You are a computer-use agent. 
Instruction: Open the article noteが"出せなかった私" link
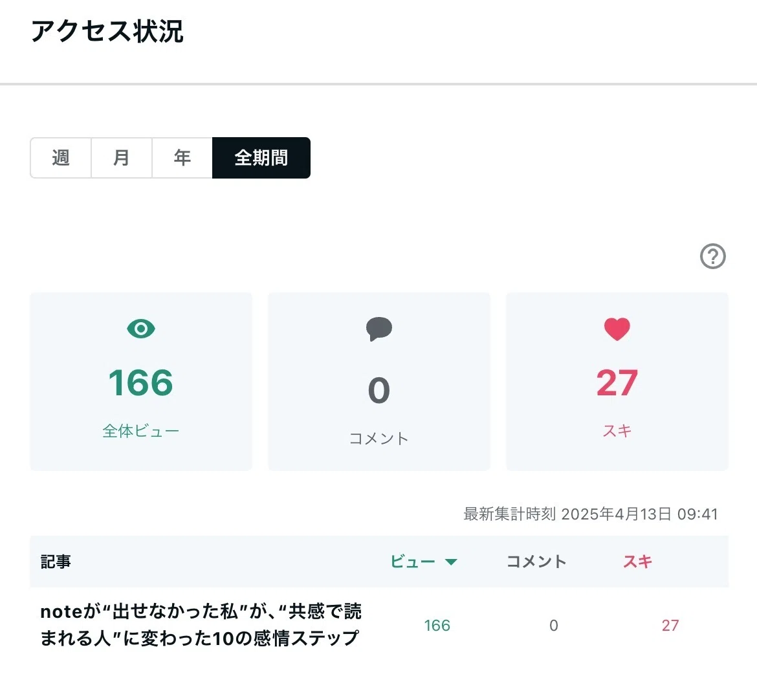coord(201,625)
